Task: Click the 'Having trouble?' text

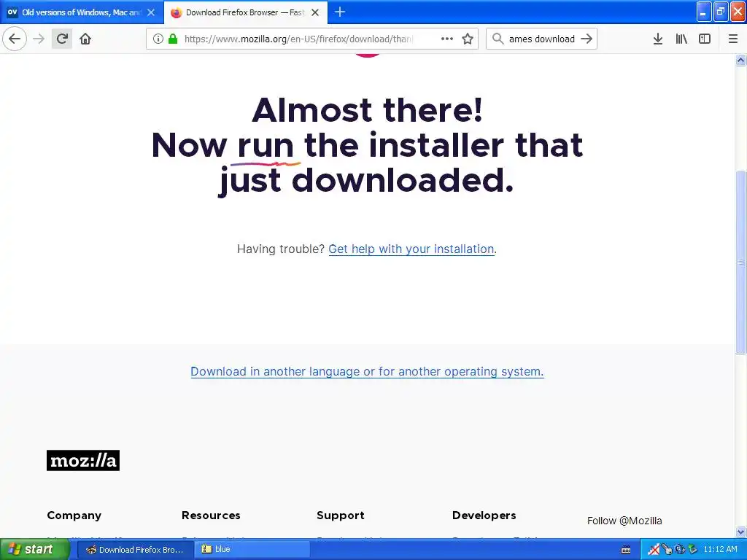Action: [x=281, y=249]
